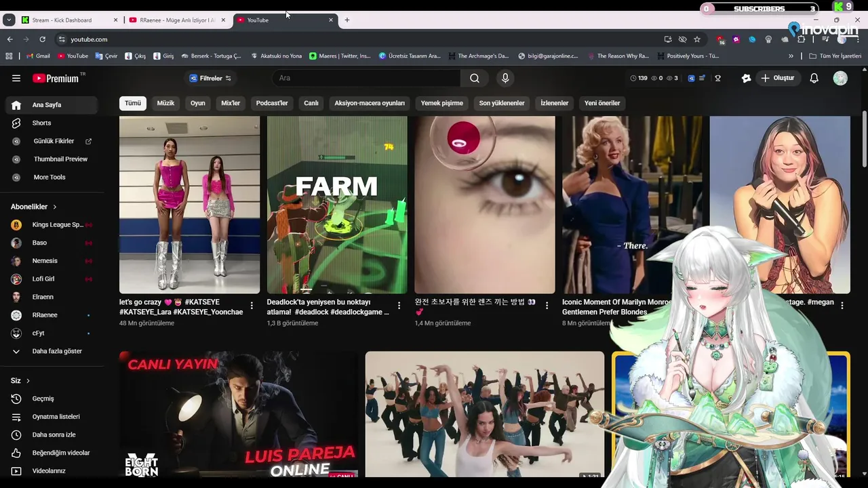The height and width of the screenshot is (488, 868).
Task: Click the search magnifier button
Action: 475,78
